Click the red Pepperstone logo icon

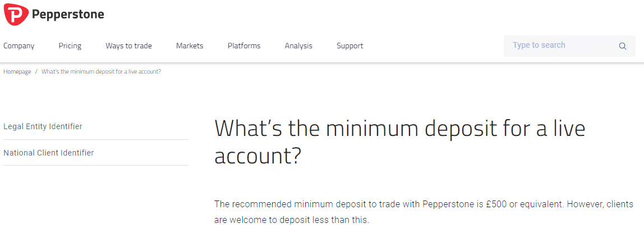coord(16,14)
